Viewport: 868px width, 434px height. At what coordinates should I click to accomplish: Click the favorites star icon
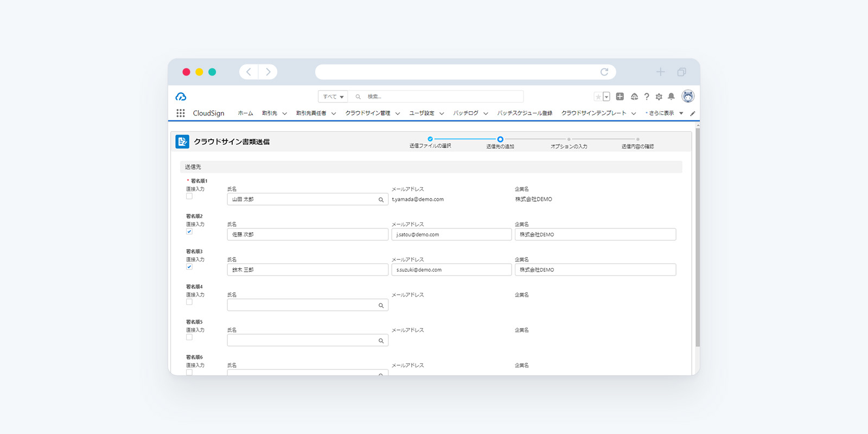(598, 97)
